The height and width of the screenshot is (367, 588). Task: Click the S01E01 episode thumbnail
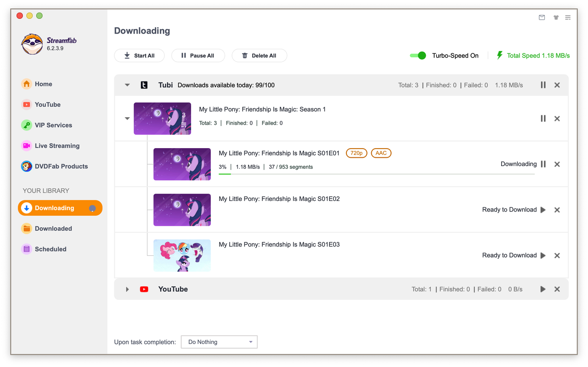coord(182,164)
